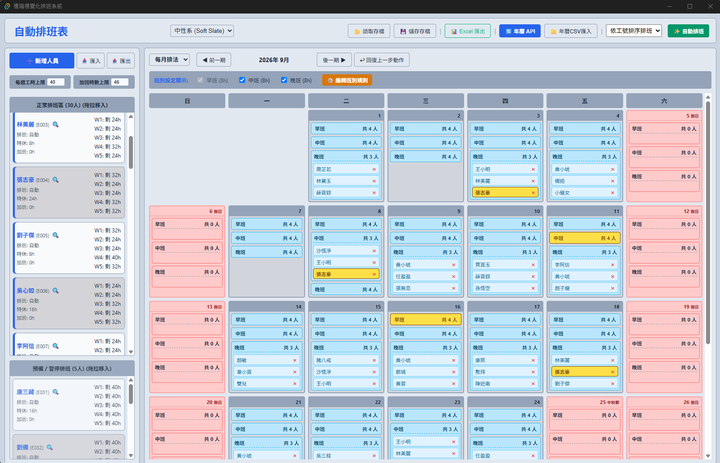
Task: Expand the 早班 row on day 1
Action: point(346,129)
